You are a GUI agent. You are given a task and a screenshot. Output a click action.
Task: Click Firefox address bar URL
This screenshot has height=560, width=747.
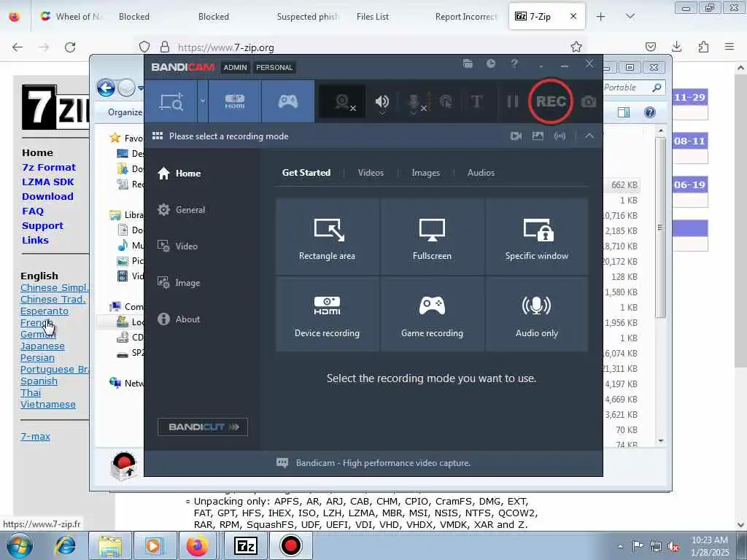pos(226,47)
